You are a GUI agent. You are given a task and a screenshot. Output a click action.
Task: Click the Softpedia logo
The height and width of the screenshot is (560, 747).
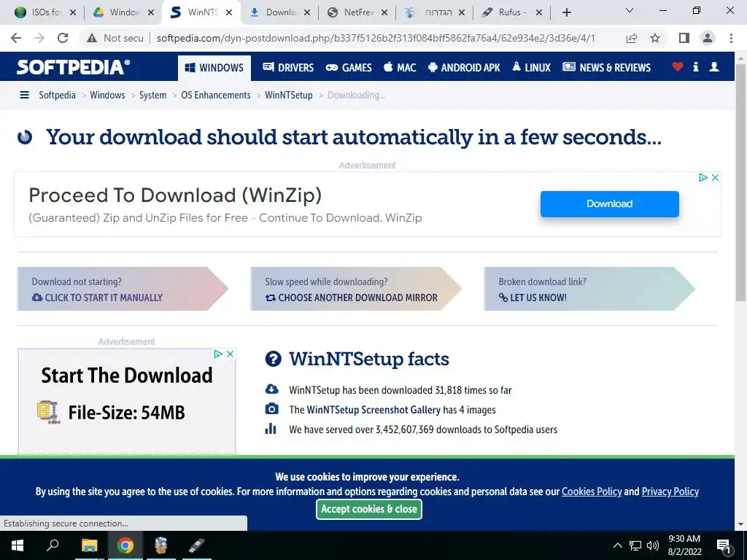(x=74, y=67)
